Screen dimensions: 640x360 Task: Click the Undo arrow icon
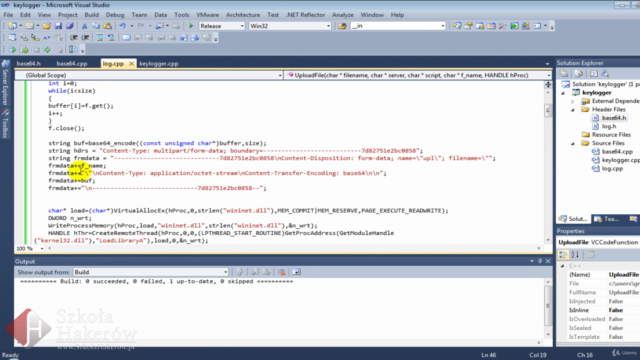click(x=122, y=26)
